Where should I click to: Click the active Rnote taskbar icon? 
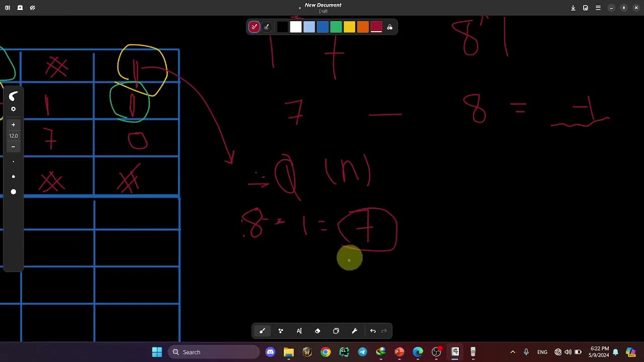455,352
